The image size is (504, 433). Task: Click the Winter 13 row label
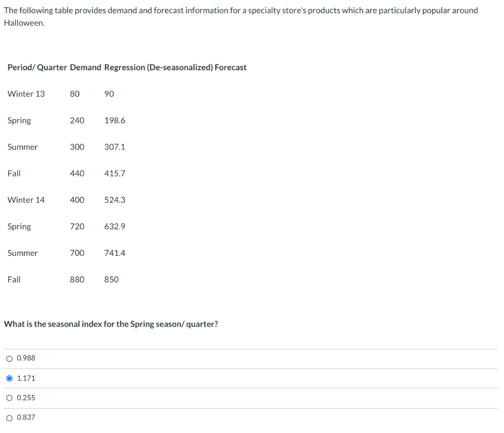[26, 93]
